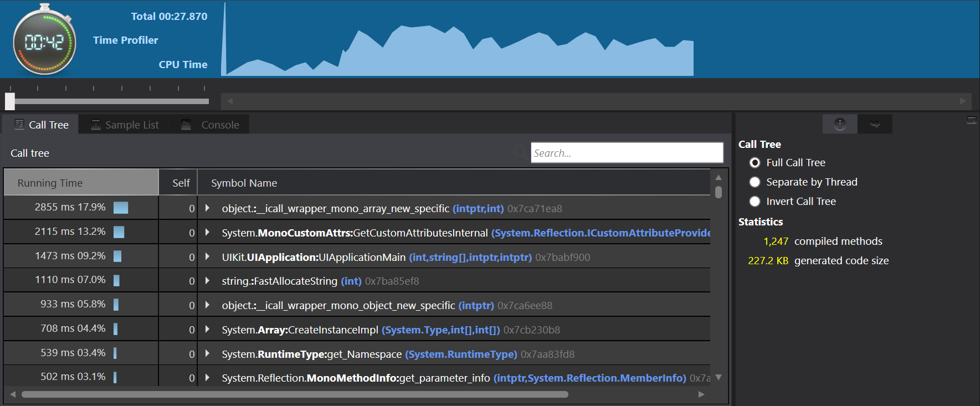Sort by Running Time column header
Image resolution: width=980 pixels, height=406 pixels.
[x=81, y=183]
